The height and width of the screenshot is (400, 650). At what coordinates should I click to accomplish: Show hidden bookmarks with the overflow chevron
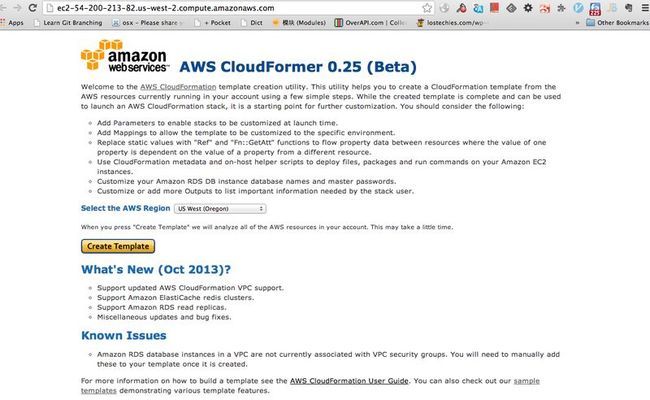[x=577, y=23]
